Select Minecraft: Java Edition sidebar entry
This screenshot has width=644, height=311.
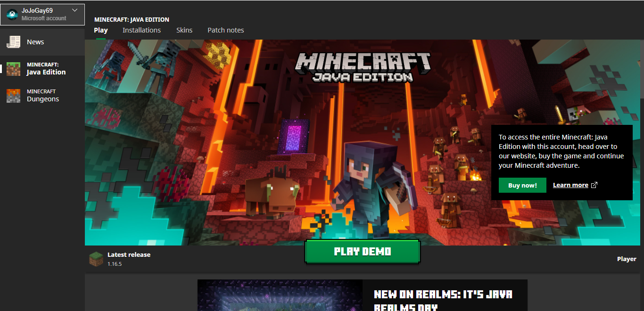point(42,69)
